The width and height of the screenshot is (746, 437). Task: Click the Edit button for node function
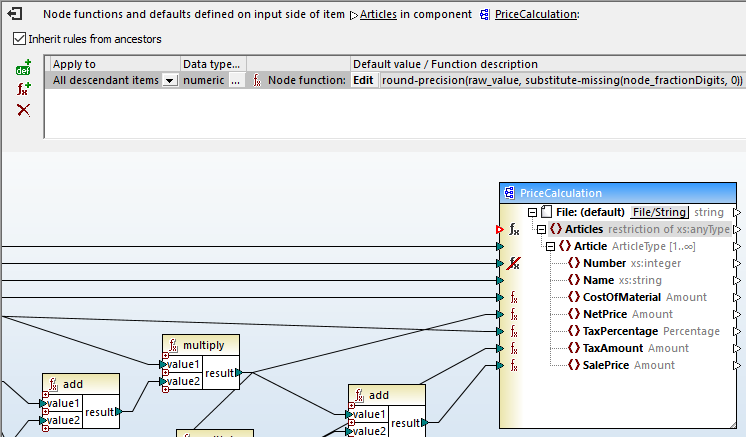click(x=364, y=80)
